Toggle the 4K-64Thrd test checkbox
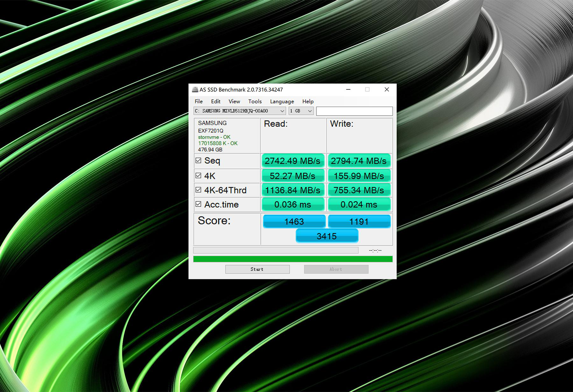Screen dimensions: 573x392 pos(198,190)
